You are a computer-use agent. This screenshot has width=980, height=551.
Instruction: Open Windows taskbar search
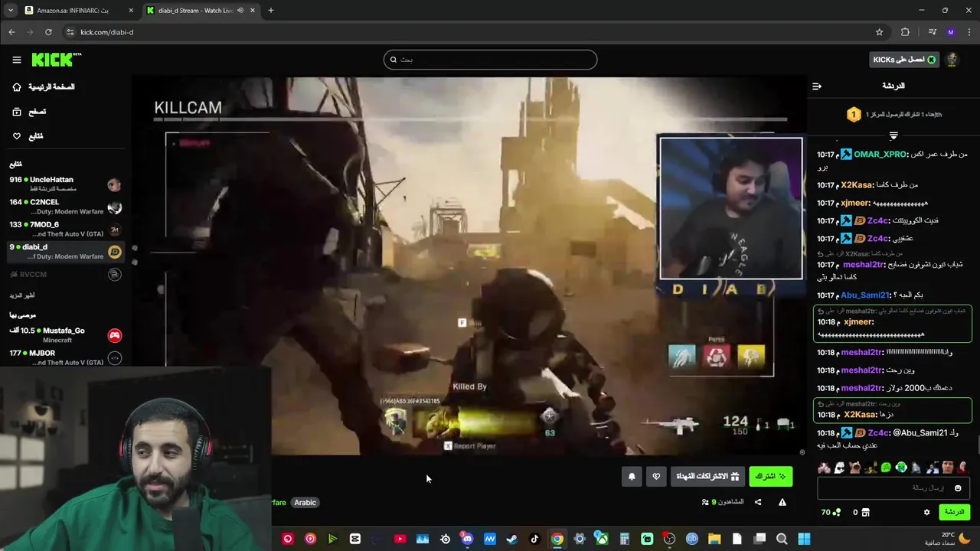pyautogui.click(x=782, y=539)
